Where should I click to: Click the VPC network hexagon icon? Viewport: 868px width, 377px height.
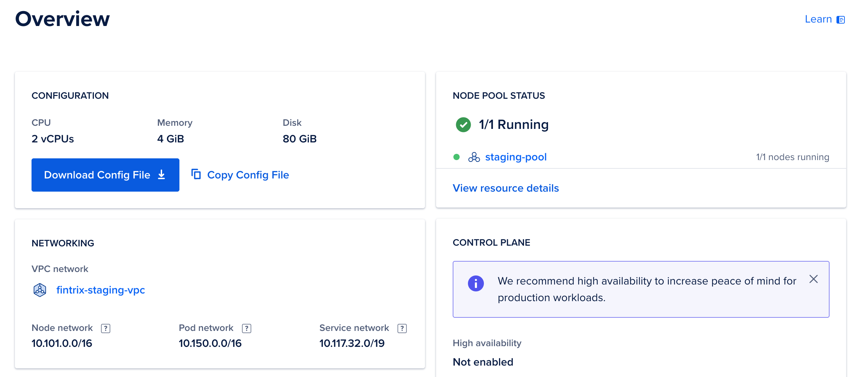coord(40,290)
